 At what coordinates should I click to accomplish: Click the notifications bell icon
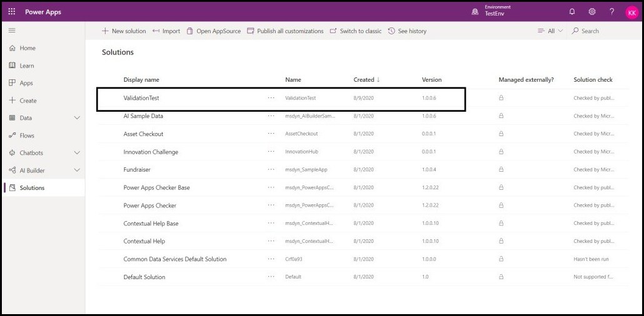pyautogui.click(x=571, y=12)
